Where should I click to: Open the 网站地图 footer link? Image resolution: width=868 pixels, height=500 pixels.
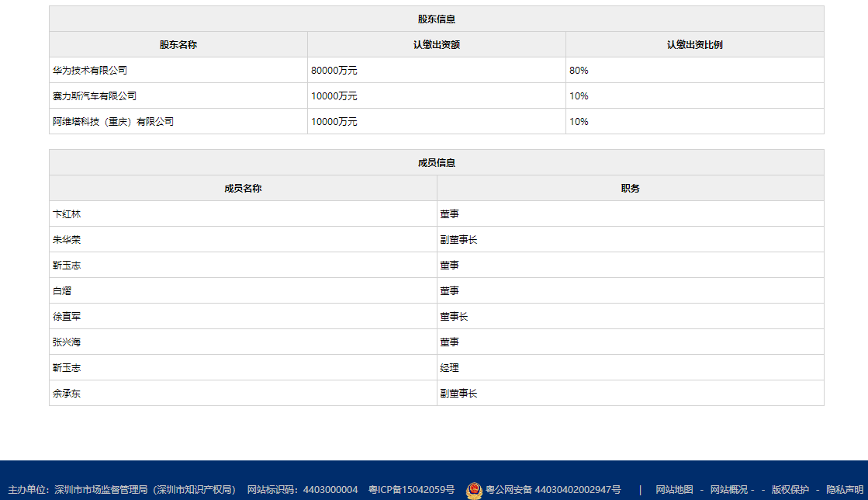coord(674,490)
